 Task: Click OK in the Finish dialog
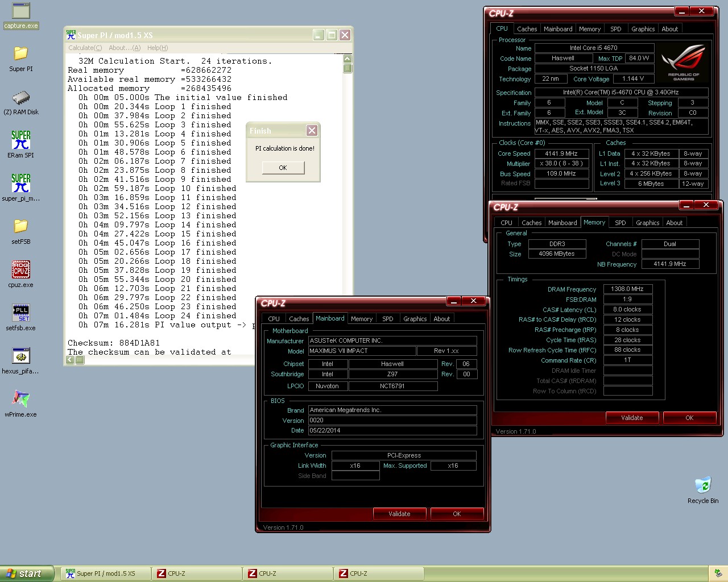(283, 168)
